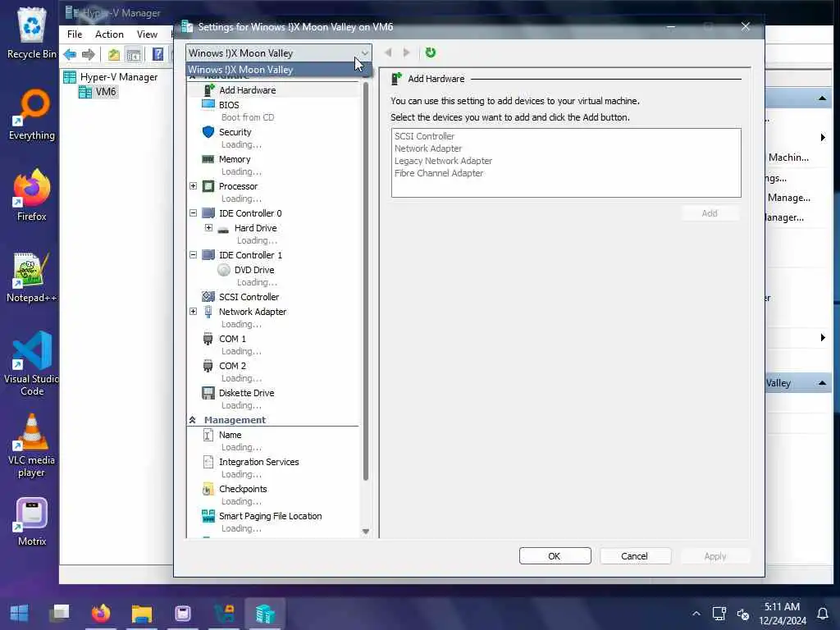Click the previous arrow in Settings toolbar
Viewport: 840px width, 630px height.
click(x=388, y=52)
